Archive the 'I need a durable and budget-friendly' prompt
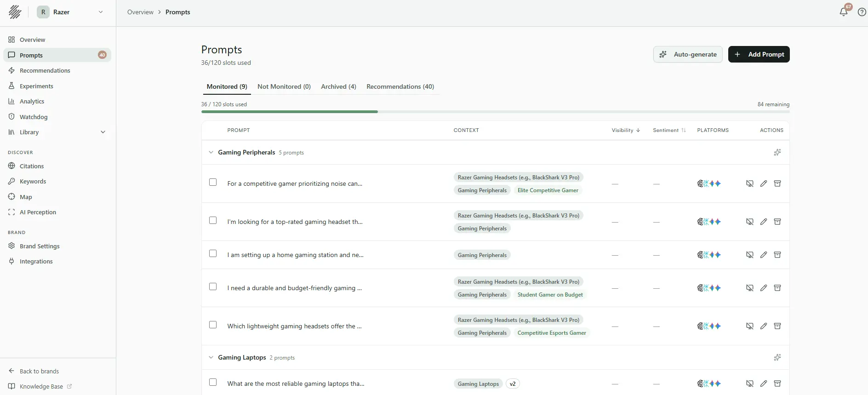Viewport: 868px width, 395px height. coord(777,288)
